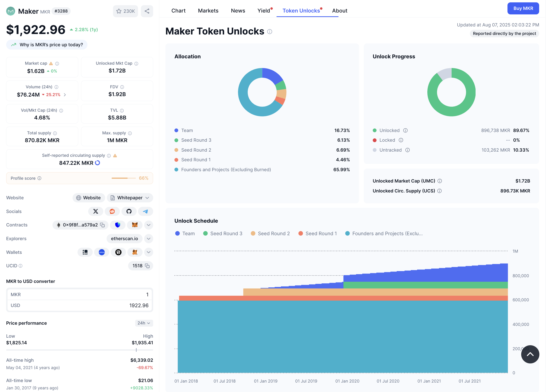This screenshot has width=546, height=392.
Task: Click info icon next to Unlocked legend
Action: point(405,130)
